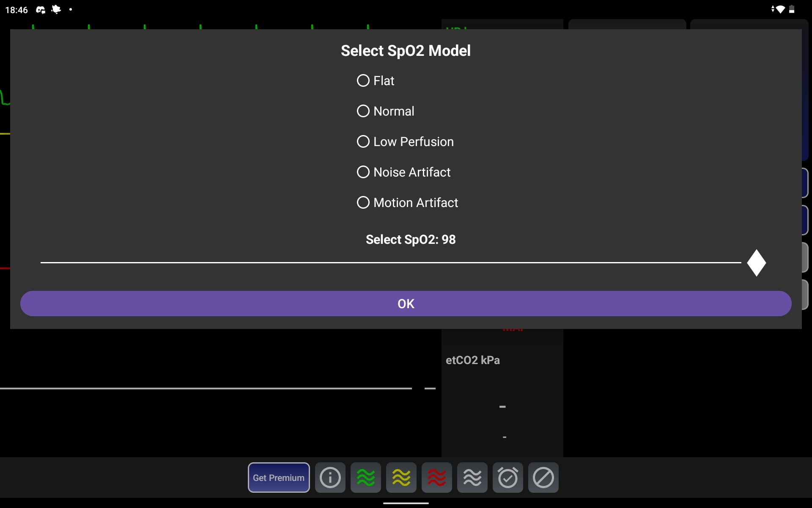
Task: Tap the Get Premium button
Action: tap(278, 478)
